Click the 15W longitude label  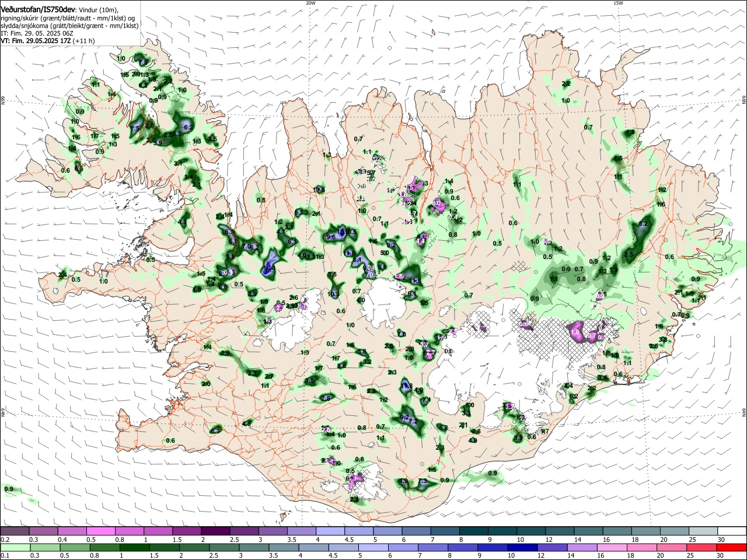coord(618,3)
